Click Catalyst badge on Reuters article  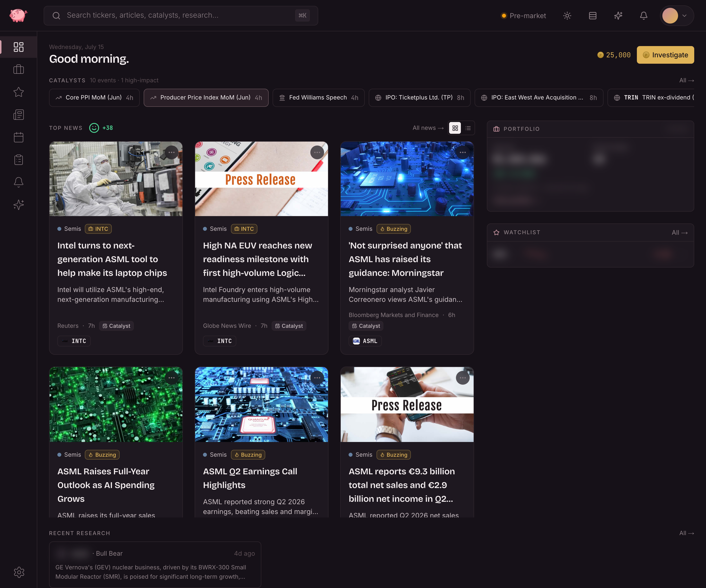coord(116,326)
